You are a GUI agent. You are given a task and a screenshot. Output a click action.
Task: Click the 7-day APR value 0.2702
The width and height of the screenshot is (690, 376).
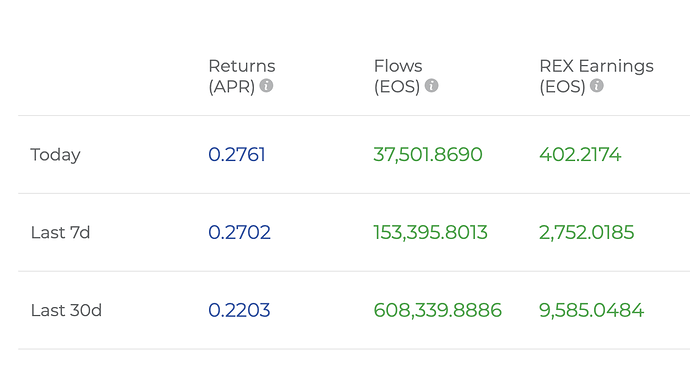tap(239, 232)
